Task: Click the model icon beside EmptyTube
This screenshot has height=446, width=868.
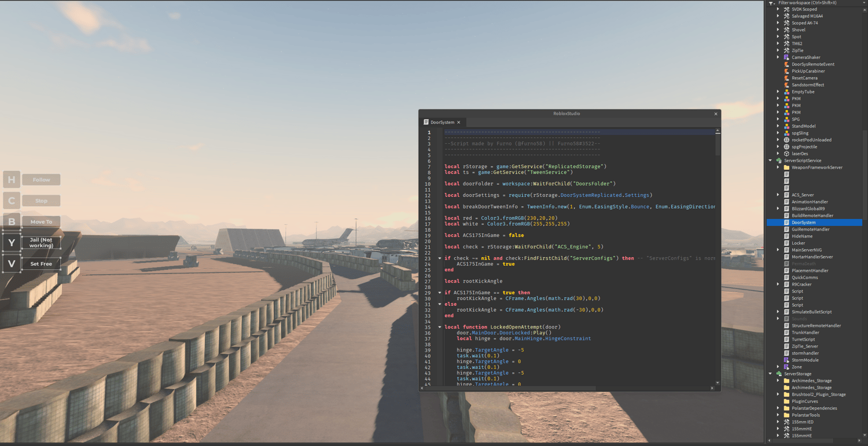Action: [x=786, y=92]
